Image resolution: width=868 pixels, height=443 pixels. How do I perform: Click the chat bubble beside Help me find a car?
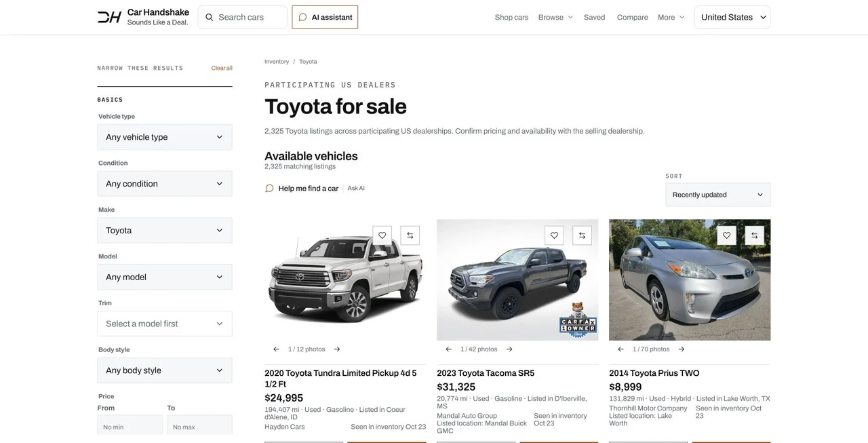269,189
